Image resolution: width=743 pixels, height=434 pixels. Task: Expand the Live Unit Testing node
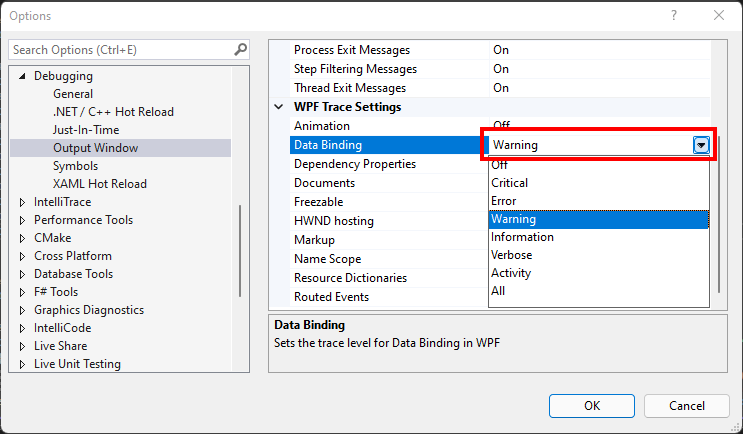coord(22,364)
